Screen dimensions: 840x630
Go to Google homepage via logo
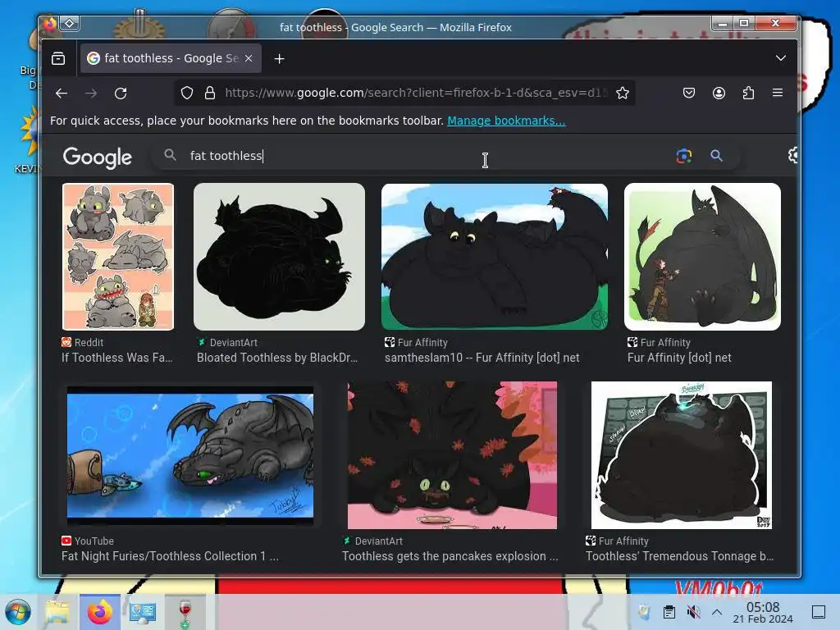(98, 157)
